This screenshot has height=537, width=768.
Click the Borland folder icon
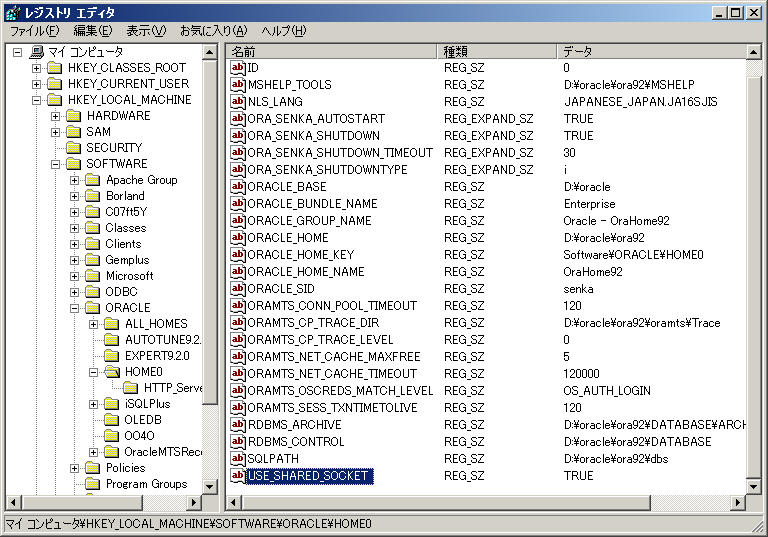pyautogui.click(x=93, y=196)
